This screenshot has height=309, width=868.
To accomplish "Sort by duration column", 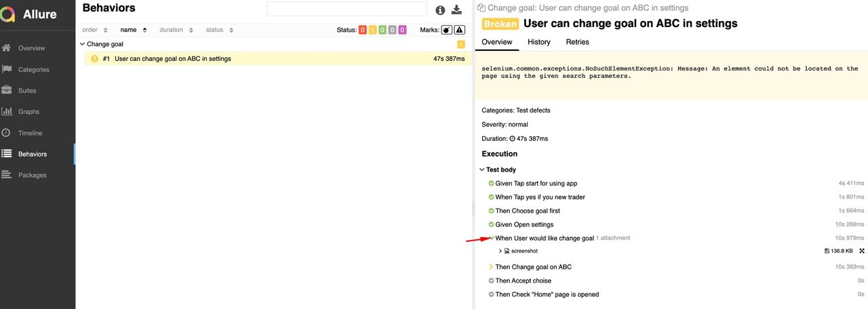I will coord(176,30).
